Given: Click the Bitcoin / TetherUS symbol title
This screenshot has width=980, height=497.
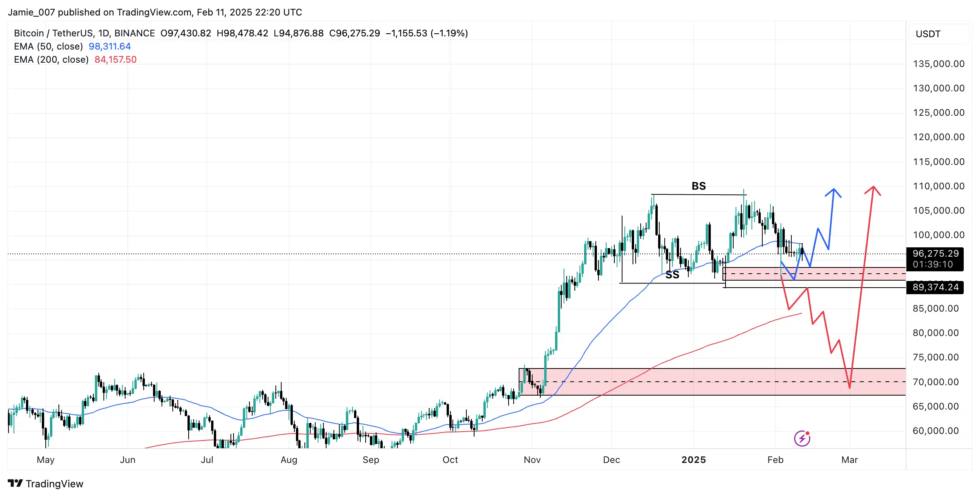Looking at the screenshot, I should click(x=54, y=33).
